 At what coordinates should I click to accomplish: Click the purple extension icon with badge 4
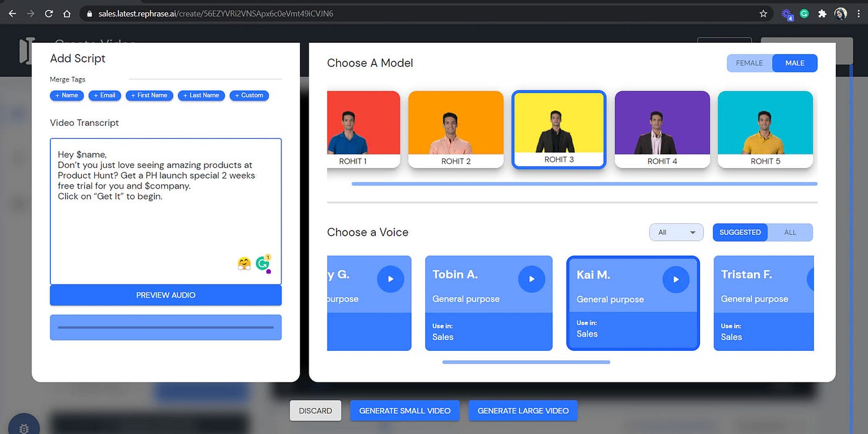pos(787,14)
